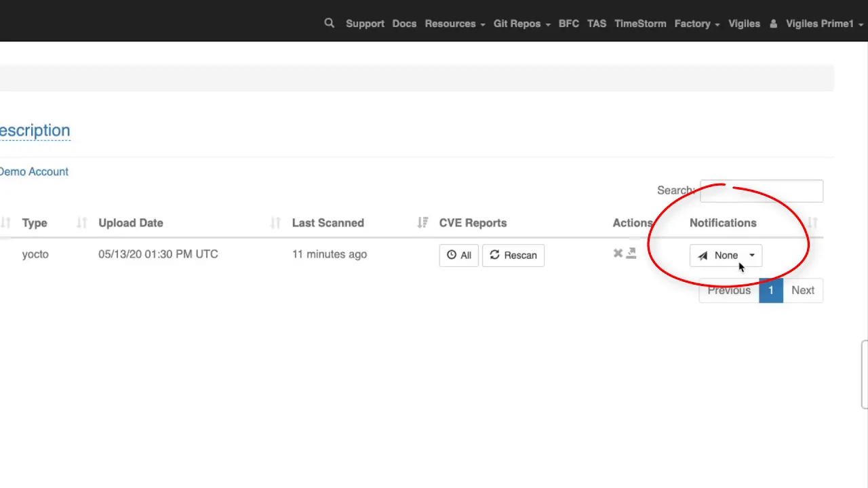
Task: Sort by the Type column header
Action: (35, 223)
